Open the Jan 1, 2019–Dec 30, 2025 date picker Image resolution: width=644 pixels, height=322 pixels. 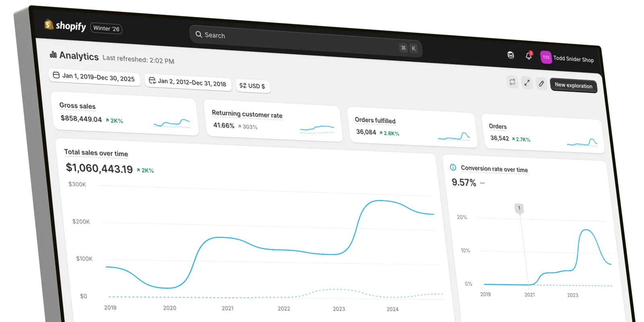tap(95, 77)
